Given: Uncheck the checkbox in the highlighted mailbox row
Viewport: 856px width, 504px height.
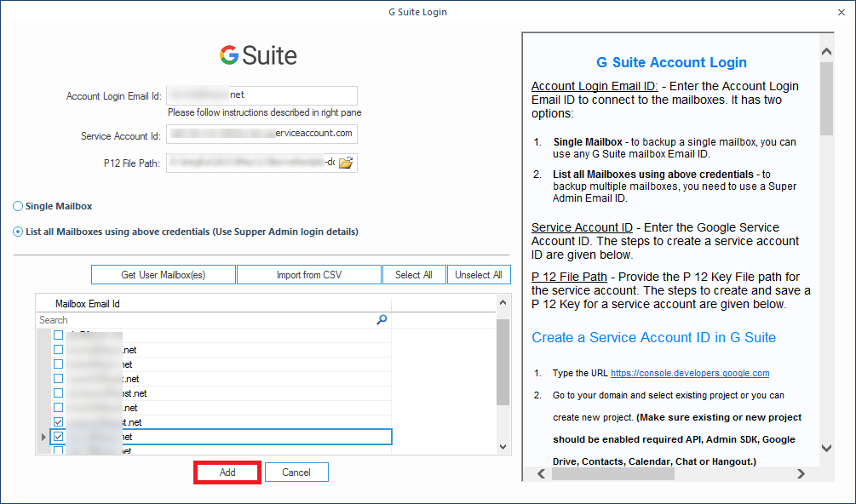Looking at the screenshot, I should click(59, 437).
